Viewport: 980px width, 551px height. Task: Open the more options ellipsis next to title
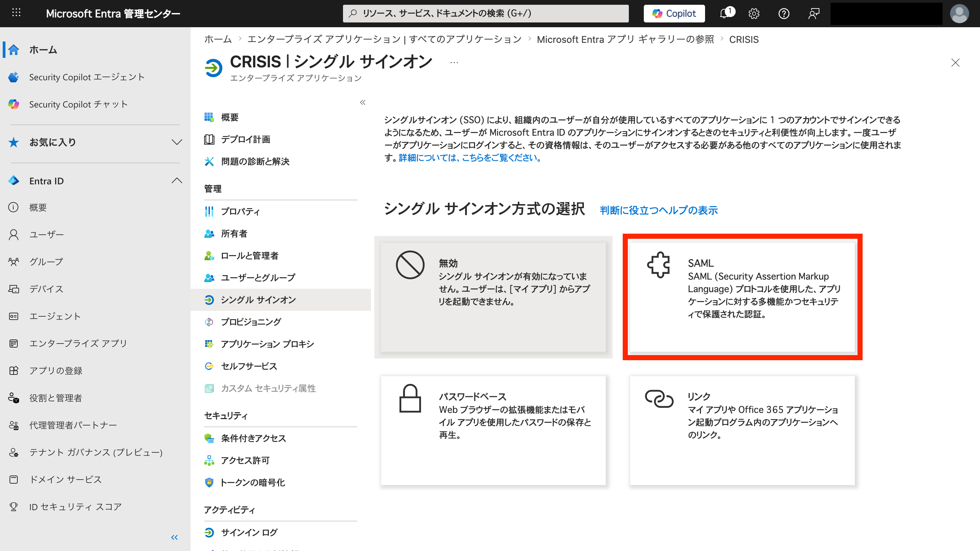click(x=454, y=62)
